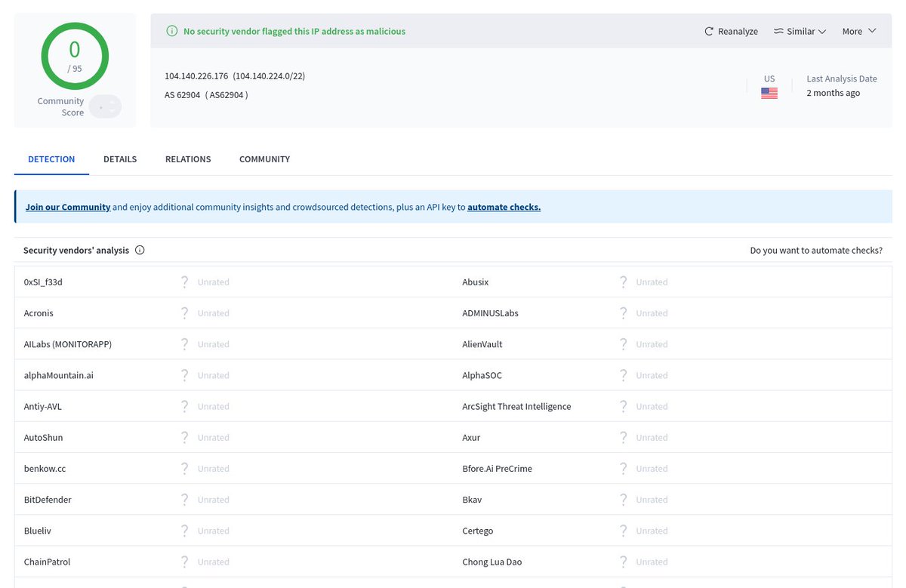This screenshot has width=906, height=588.
Task: Click the question mark icon for AILabs (MONITORAPP)
Action: coord(184,344)
